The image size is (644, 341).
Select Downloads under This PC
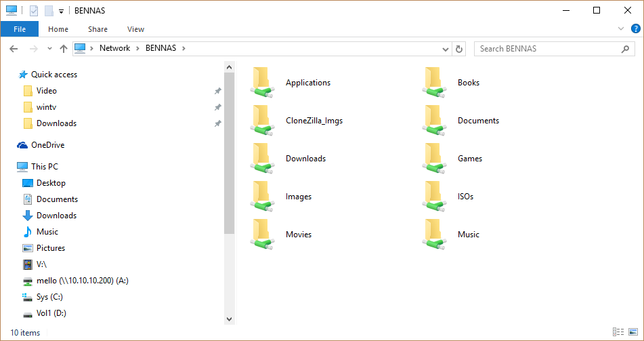pos(56,216)
